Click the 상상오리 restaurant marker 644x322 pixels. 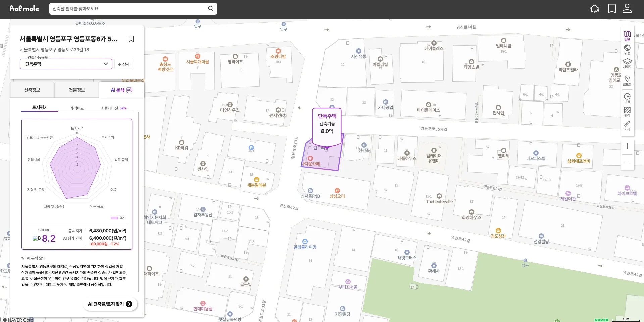tap(337, 194)
